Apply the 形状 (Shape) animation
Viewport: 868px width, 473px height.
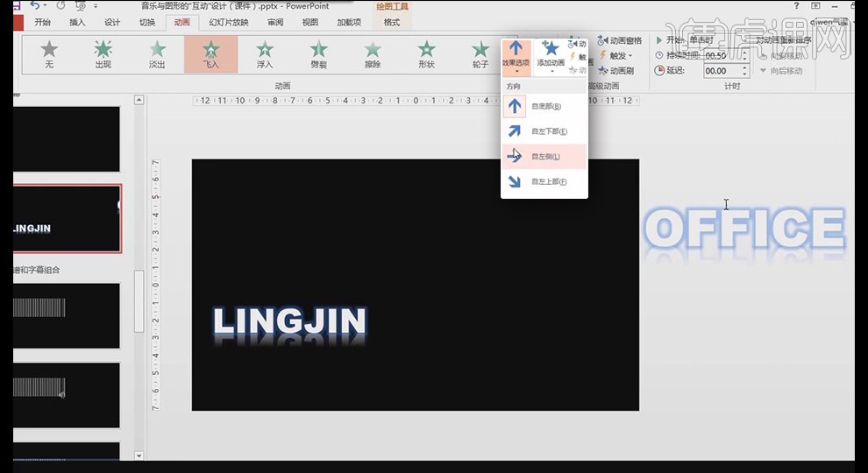(x=426, y=54)
